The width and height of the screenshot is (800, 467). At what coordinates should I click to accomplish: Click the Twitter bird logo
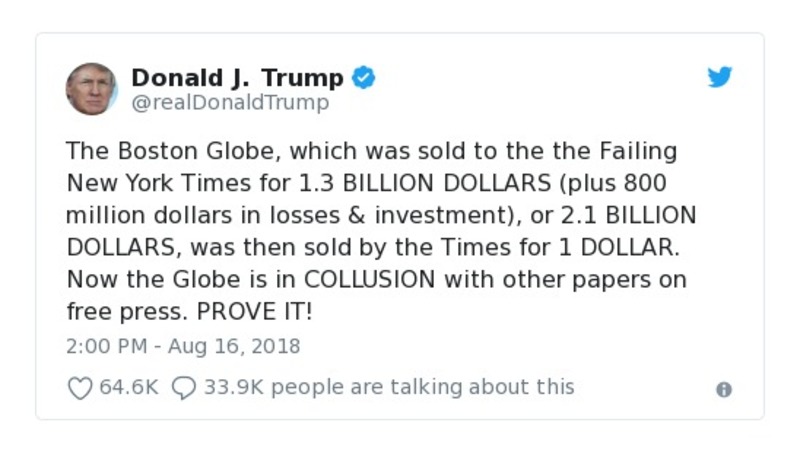[x=720, y=78]
